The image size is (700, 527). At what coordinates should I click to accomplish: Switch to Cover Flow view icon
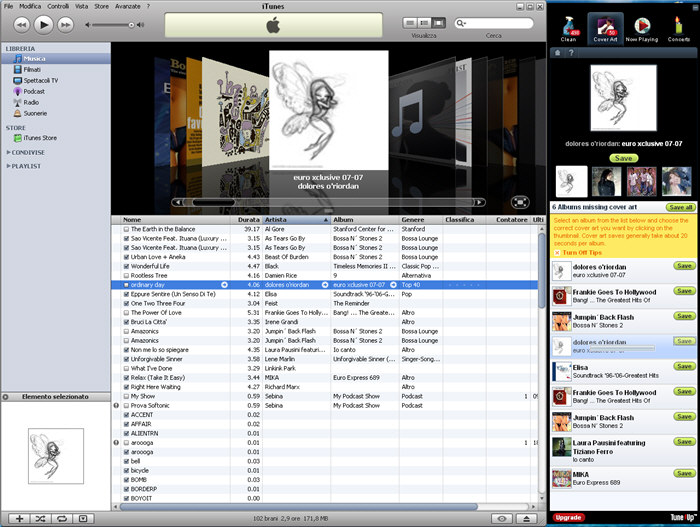(438, 23)
